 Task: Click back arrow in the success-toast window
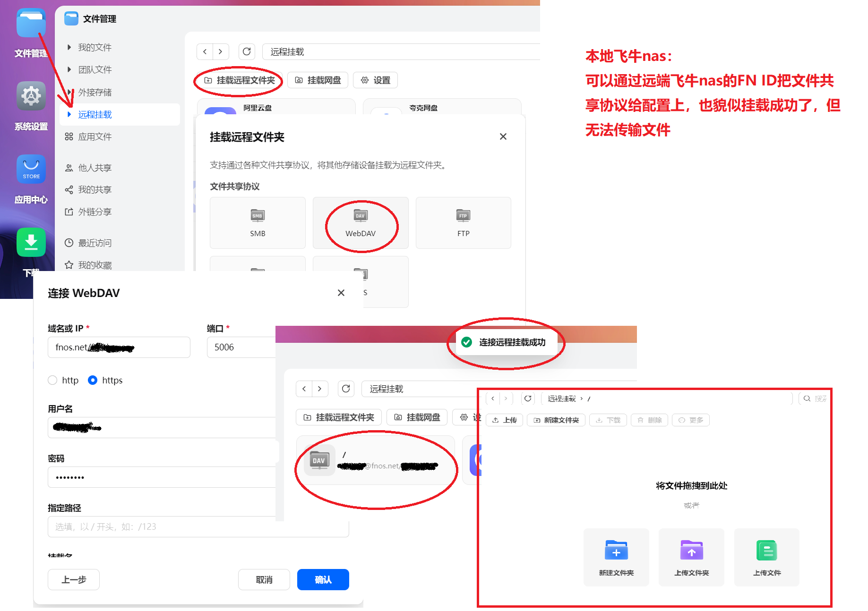304,389
